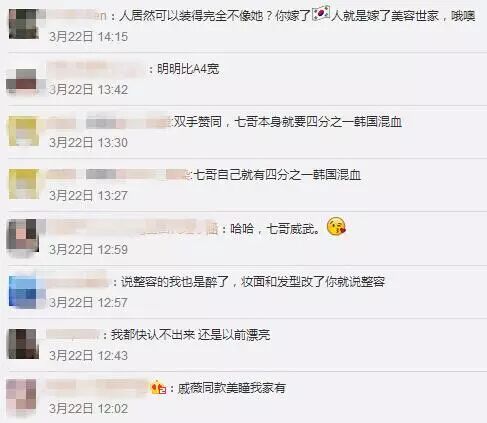
Task: Click the blue avatar beside 12:57 comment
Action: [x=23, y=291]
